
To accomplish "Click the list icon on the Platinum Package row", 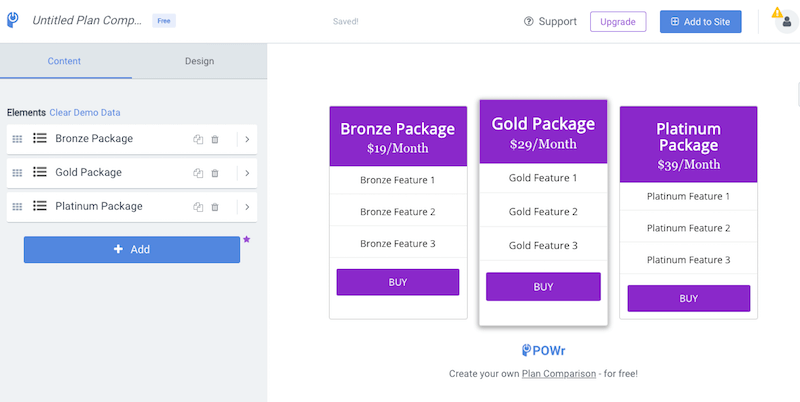I will click(40, 206).
